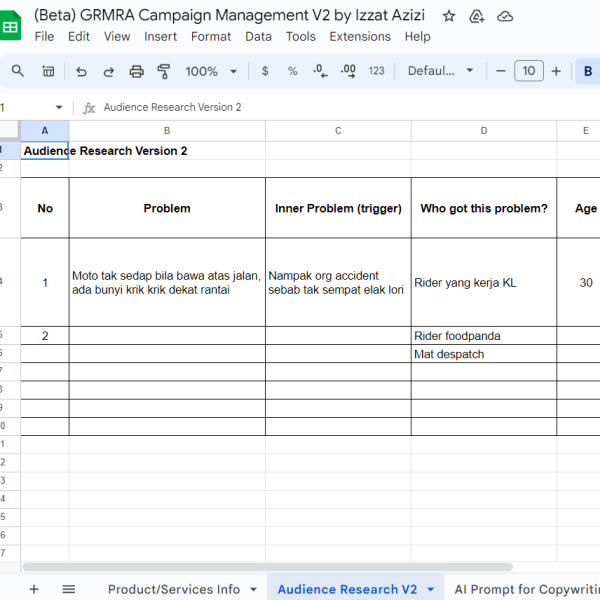600x600 pixels.
Task: Format as currency with dollar icon
Action: point(265,71)
